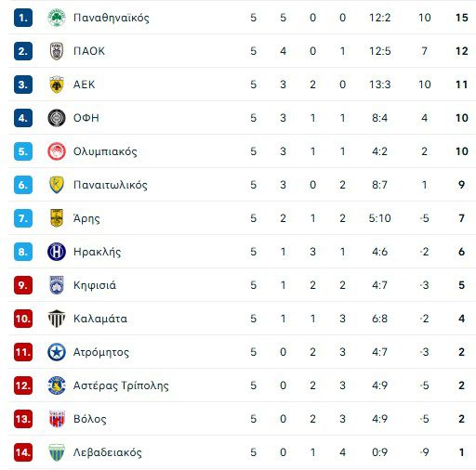
Task: Click the ΑΕΚ yellow eagle crest
Action: click(x=57, y=85)
